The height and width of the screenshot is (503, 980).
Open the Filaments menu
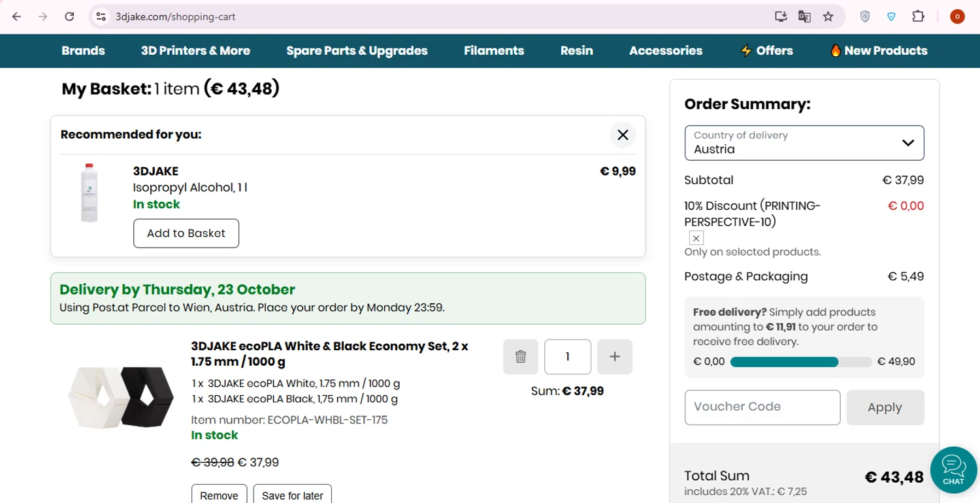(494, 51)
